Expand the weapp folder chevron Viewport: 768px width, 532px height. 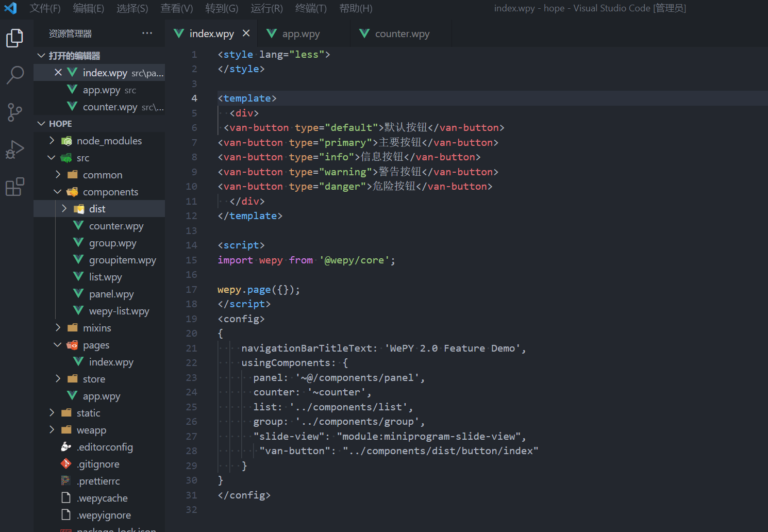coord(52,430)
